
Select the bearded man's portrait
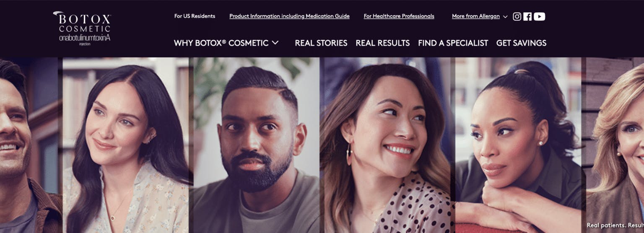tap(257, 145)
